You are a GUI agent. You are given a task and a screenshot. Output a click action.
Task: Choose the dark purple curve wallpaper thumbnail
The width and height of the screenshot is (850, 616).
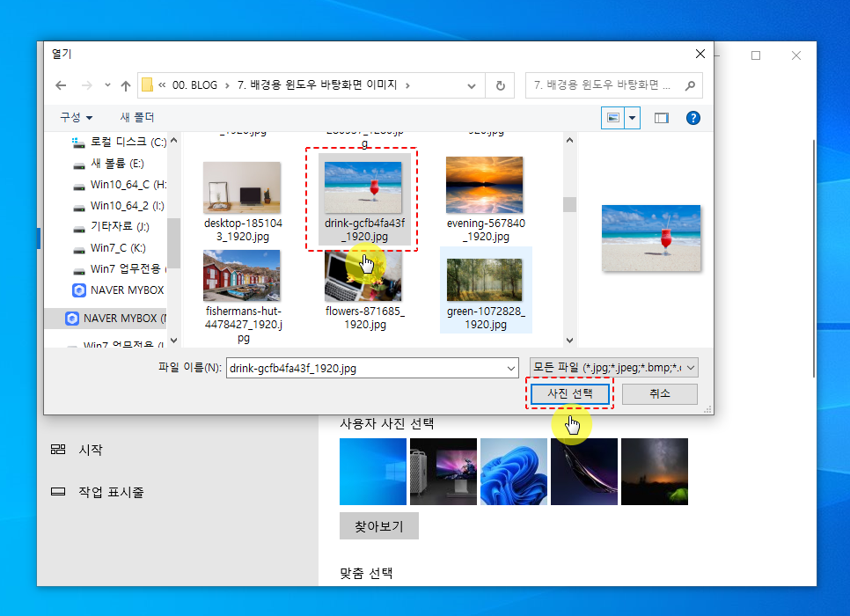[x=584, y=472]
